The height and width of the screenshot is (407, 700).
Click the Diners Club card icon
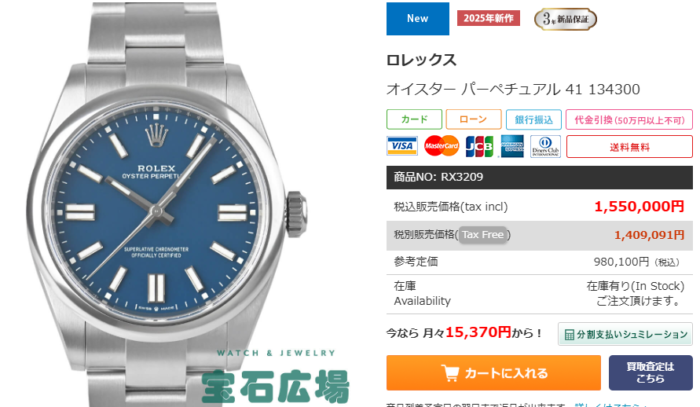pyautogui.click(x=545, y=146)
